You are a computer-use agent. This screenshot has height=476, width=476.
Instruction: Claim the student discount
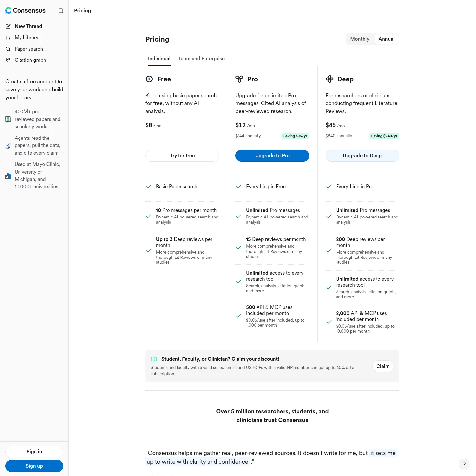click(x=383, y=366)
